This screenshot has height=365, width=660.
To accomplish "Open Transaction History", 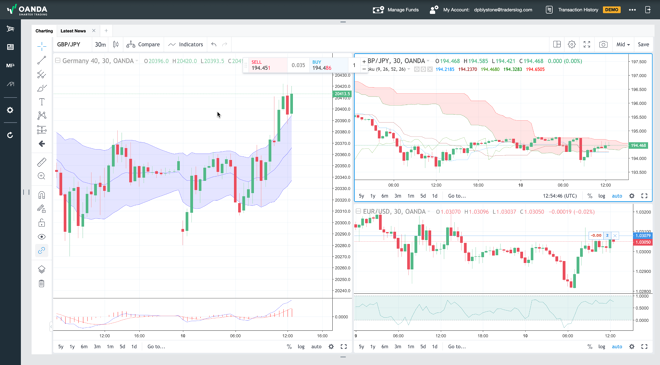I will point(572,10).
